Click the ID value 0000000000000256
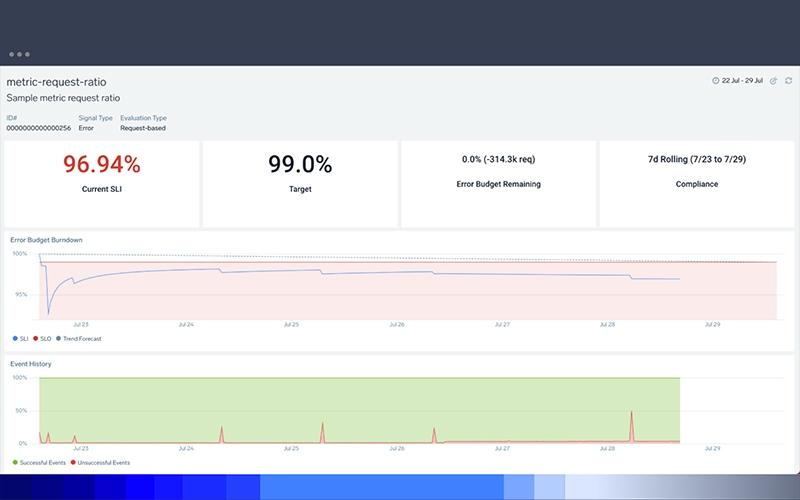This screenshot has width=800, height=500. pos(39,128)
